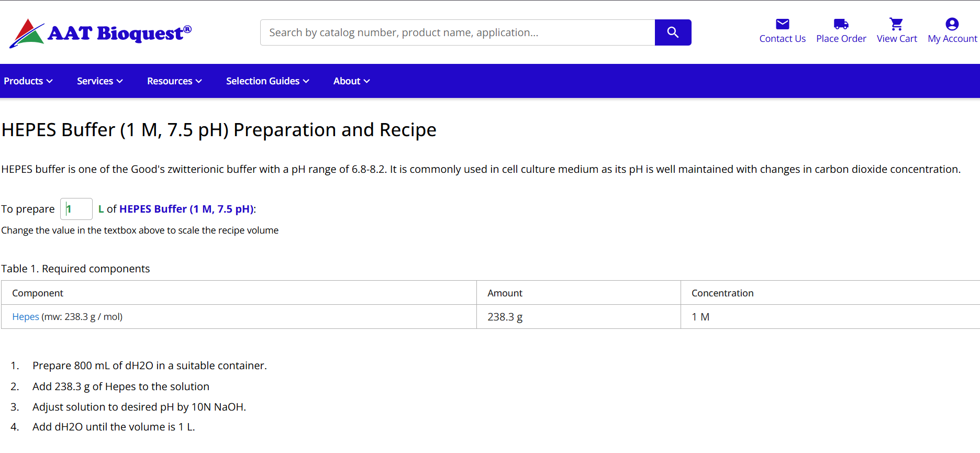Focus the catalog search input field

pos(458,32)
